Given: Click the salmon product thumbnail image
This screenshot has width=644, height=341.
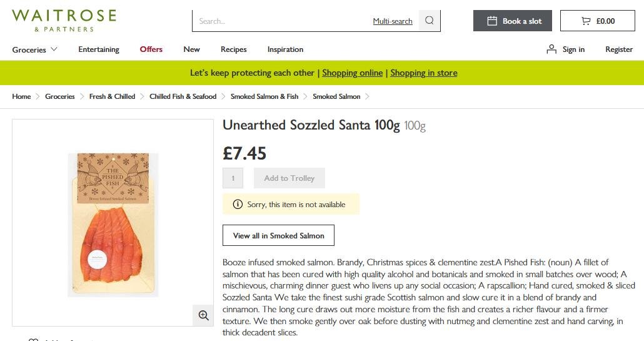Looking at the screenshot, I should click(x=113, y=225).
